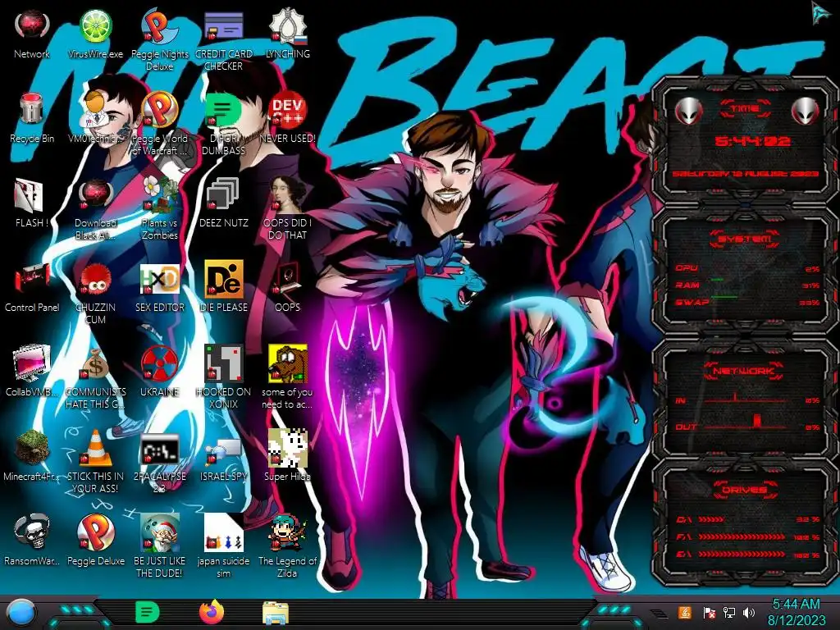Click The Legend of Zilda icon
Screen dimensions: 840x630
coord(288,532)
